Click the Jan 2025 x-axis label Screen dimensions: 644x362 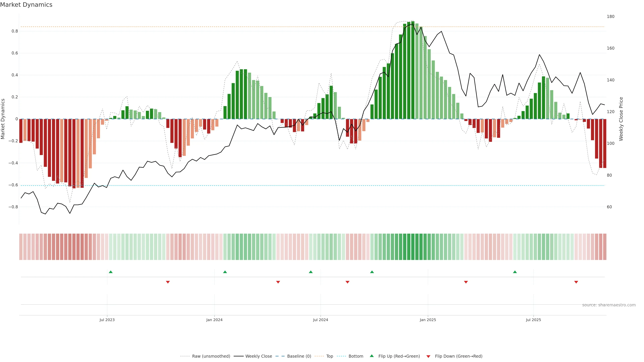(428, 320)
